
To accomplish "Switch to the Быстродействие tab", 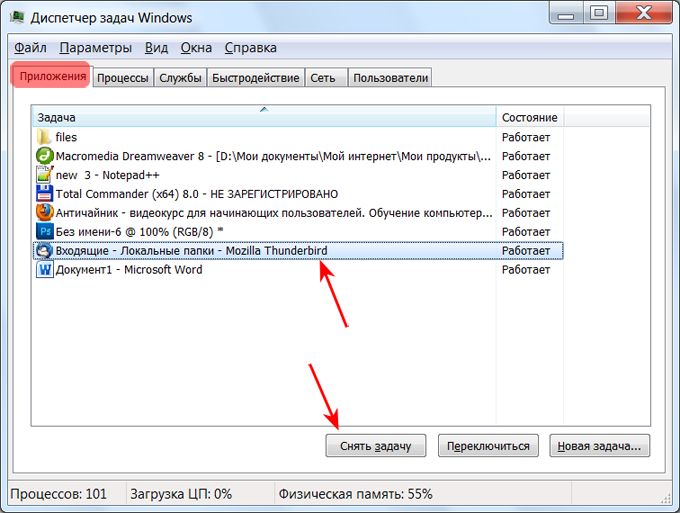I will click(255, 78).
